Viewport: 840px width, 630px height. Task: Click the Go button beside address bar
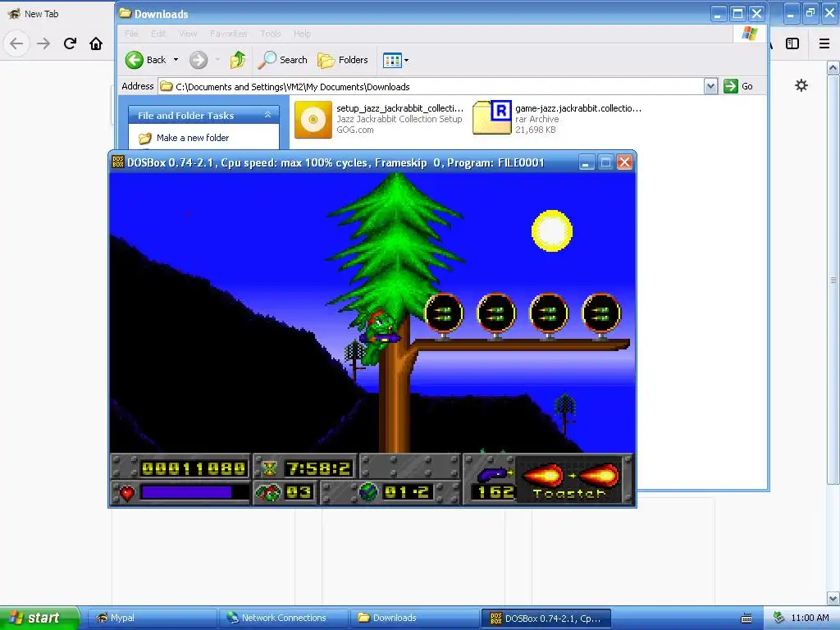738,86
